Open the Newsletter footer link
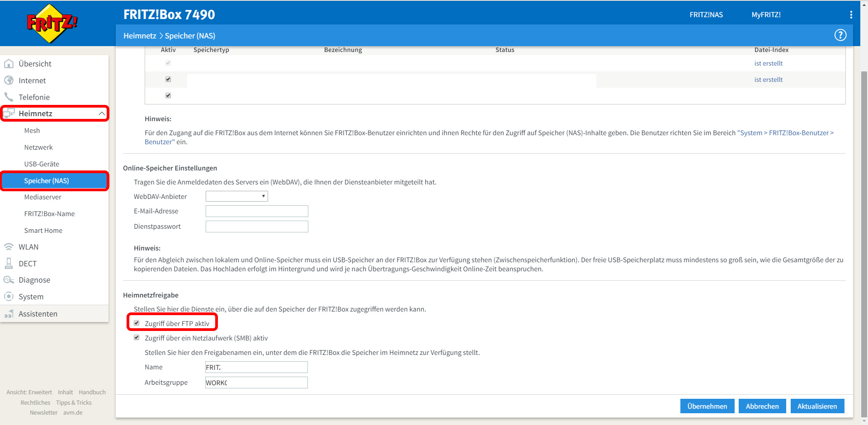The width and height of the screenshot is (868, 425). click(x=43, y=413)
